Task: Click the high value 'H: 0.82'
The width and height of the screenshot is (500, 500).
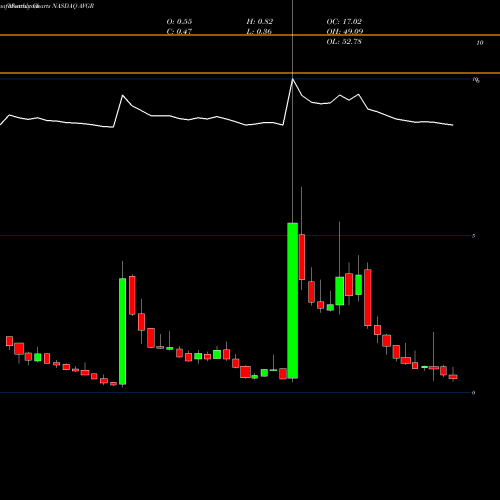Action: point(260,22)
